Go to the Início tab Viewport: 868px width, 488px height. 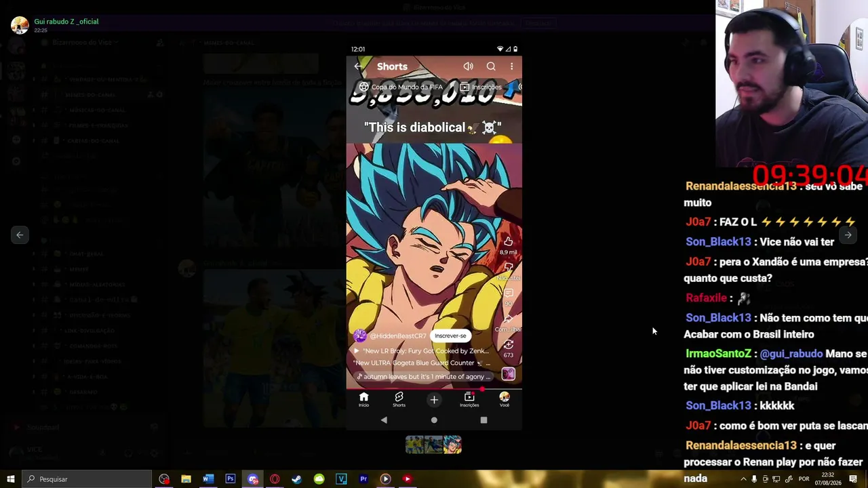(x=363, y=399)
